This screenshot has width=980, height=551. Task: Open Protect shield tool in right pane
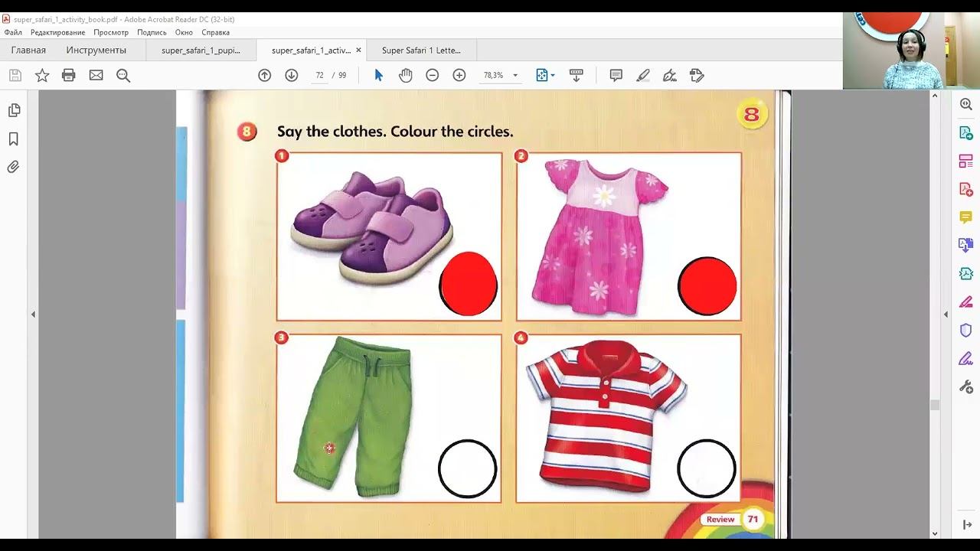click(x=965, y=330)
